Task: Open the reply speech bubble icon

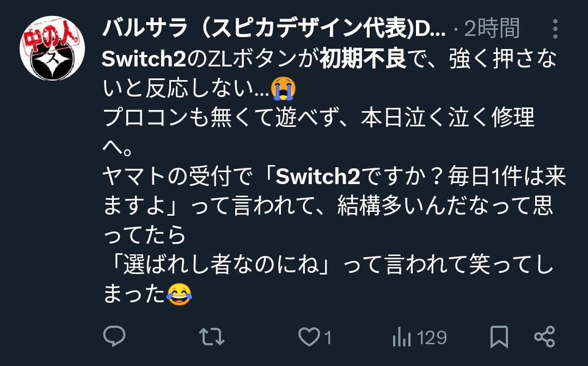Action: [114, 337]
